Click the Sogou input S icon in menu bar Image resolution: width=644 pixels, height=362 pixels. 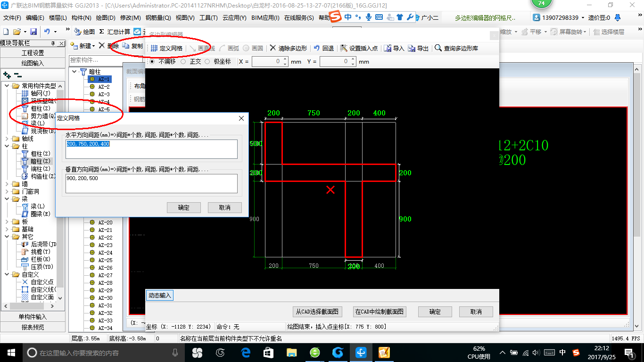[335, 17]
